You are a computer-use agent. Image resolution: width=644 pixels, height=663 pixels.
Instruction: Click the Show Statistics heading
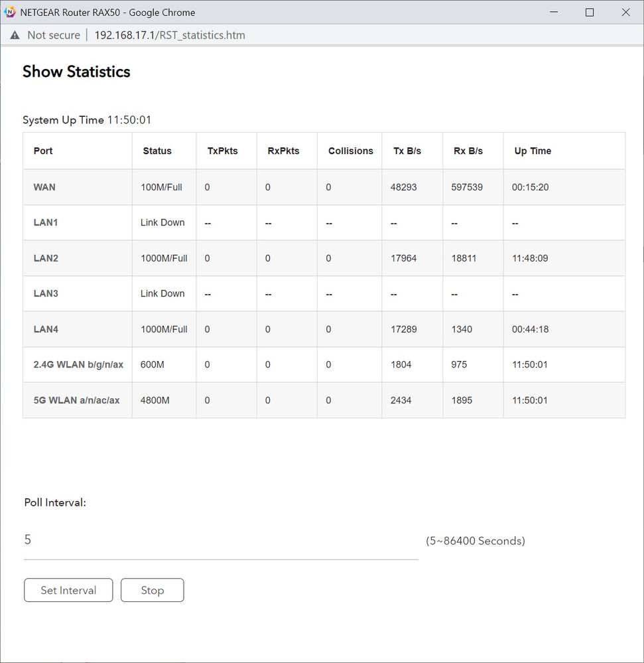pyautogui.click(x=76, y=72)
